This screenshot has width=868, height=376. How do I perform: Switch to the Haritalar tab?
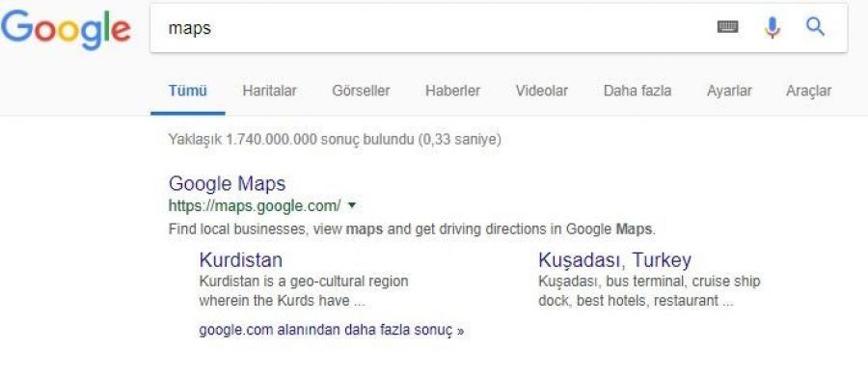tap(270, 91)
